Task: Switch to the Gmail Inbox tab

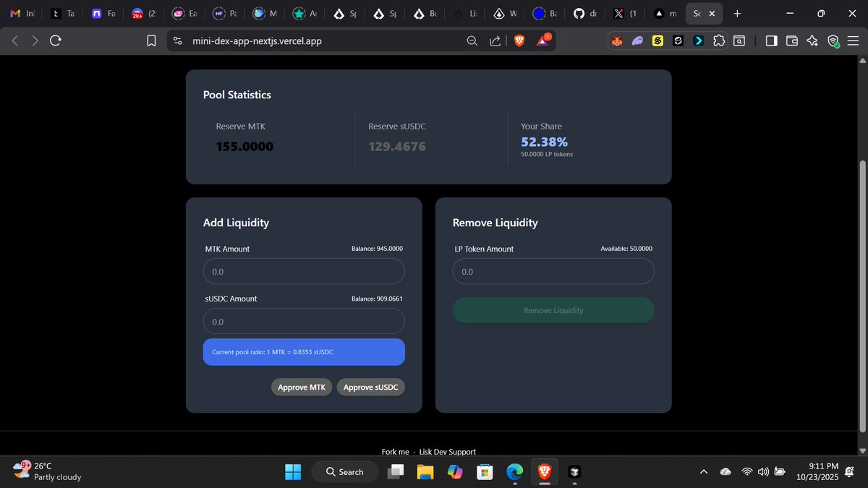Action: [x=22, y=14]
